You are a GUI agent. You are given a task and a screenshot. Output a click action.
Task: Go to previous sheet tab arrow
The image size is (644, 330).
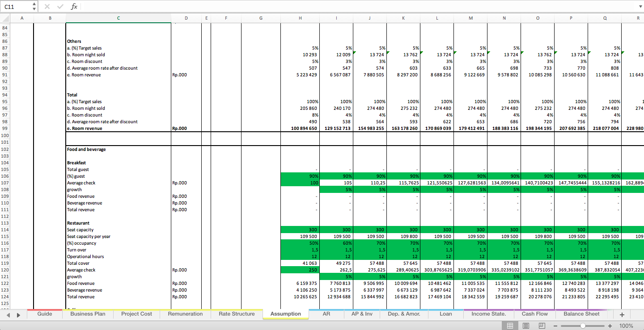coord(8,315)
